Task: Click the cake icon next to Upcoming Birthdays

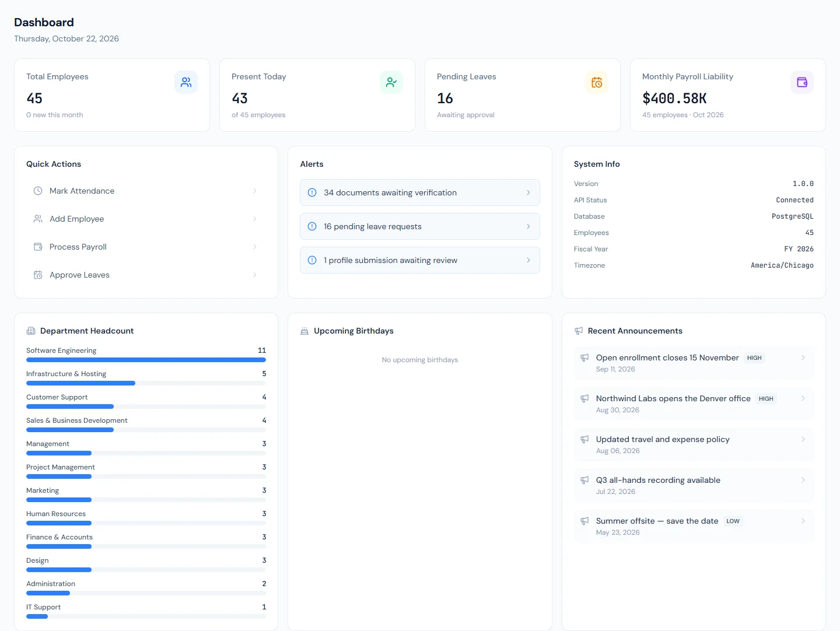Action: pyautogui.click(x=304, y=331)
